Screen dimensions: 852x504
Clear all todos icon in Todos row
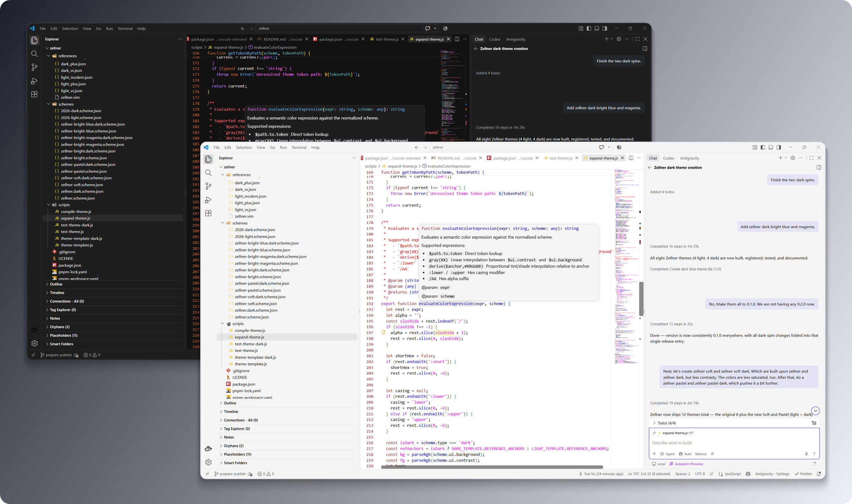814,423
